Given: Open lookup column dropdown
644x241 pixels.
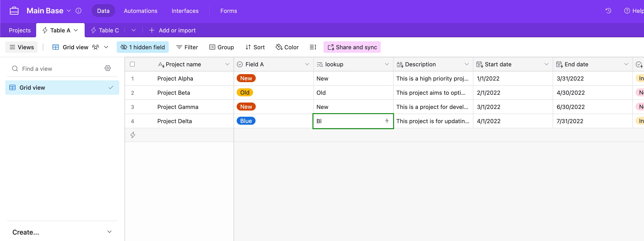Looking at the screenshot, I should [x=387, y=64].
